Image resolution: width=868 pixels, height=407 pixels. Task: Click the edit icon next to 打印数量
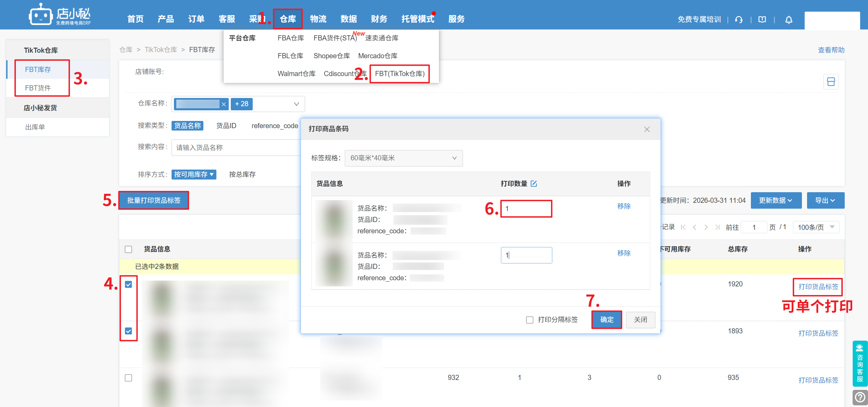(534, 184)
